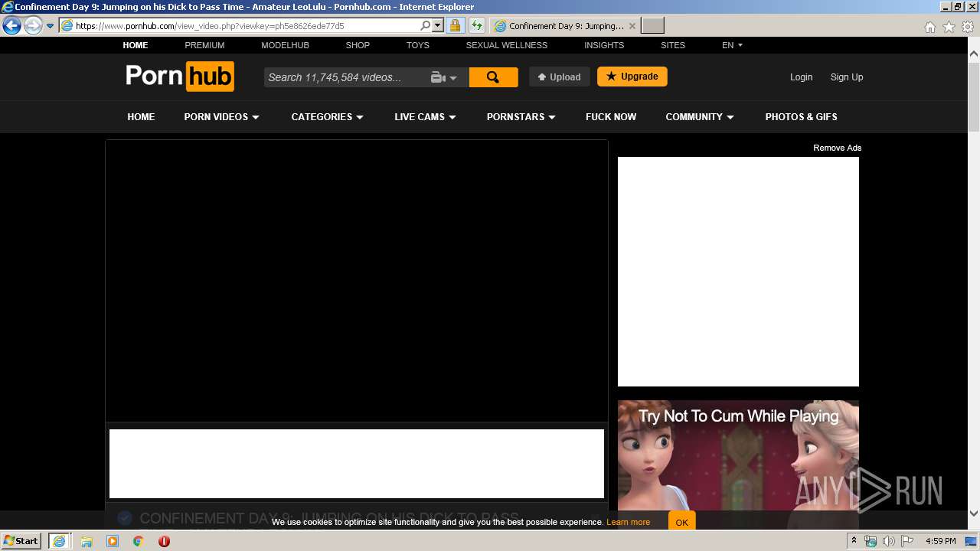Image resolution: width=980 pixels, height=551 pixels.
Task: Click the Upload button
Action: pyautogui.click(x=559, y=77)
